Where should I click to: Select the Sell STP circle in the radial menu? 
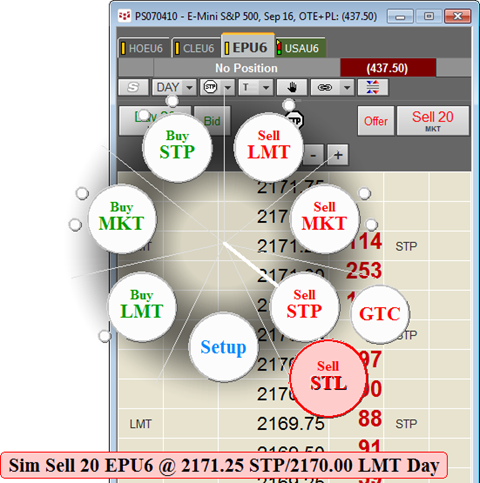(304, 307)
